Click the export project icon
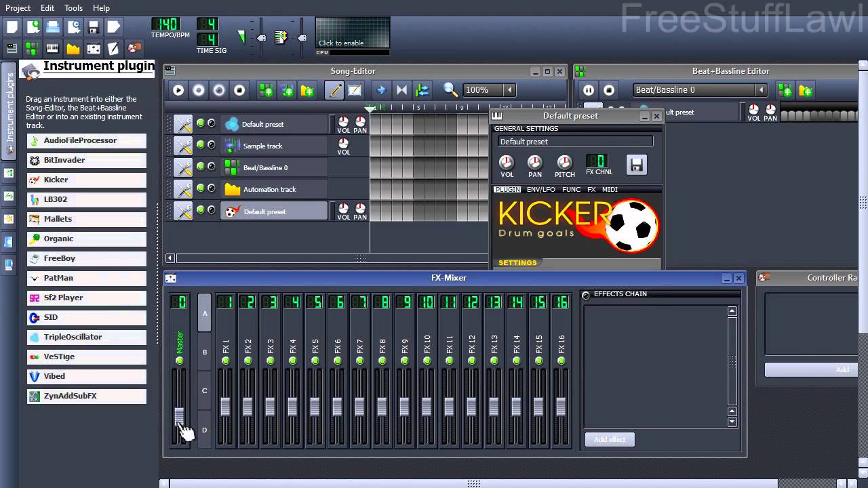This screenshot has width=868, height=488. point(114,27)
